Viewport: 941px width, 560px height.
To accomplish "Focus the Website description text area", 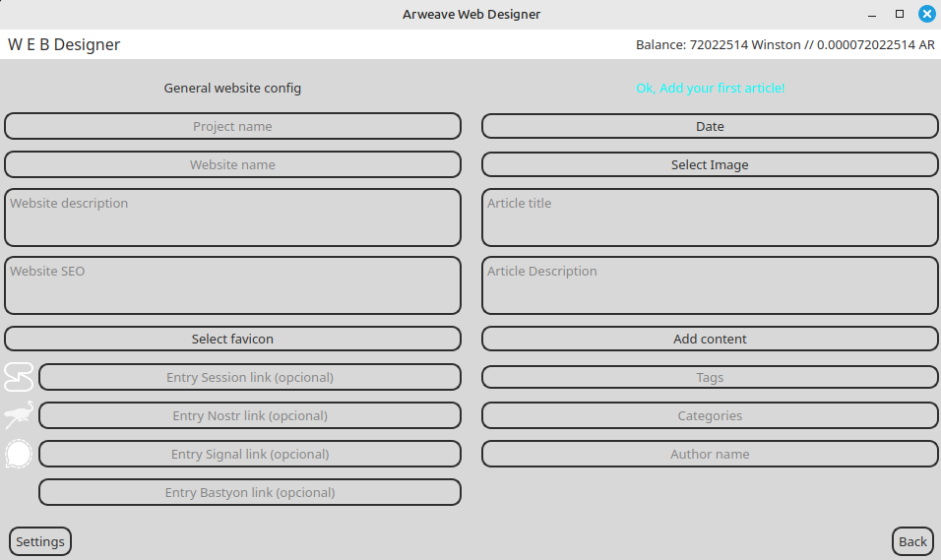I will coord(233,218).
